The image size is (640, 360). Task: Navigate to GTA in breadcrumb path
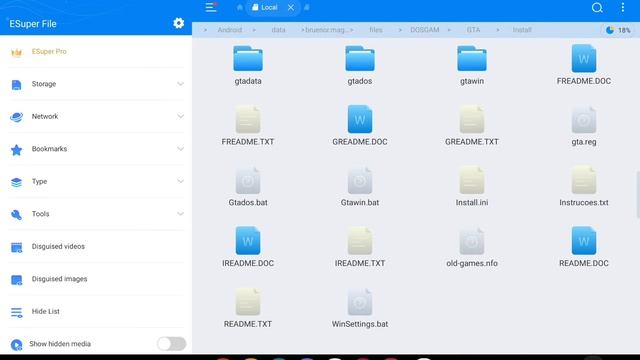473,30
